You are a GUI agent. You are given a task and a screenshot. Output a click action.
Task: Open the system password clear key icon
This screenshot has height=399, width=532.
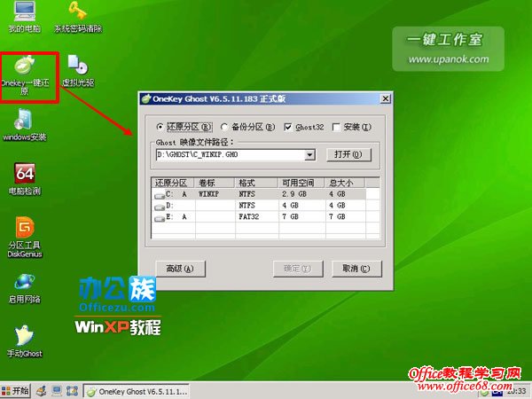[x=78, y=17]
